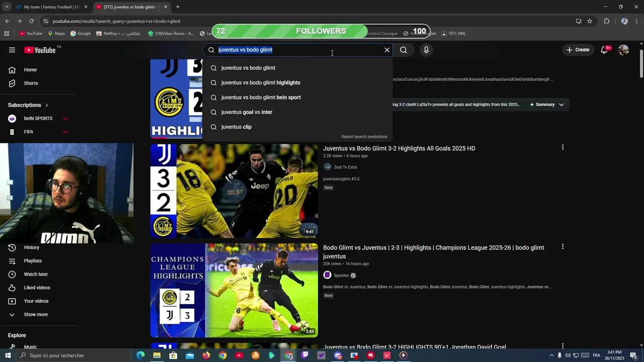Open the Sponitor channel
Screen dimensions: 644x362
point(341,276)
